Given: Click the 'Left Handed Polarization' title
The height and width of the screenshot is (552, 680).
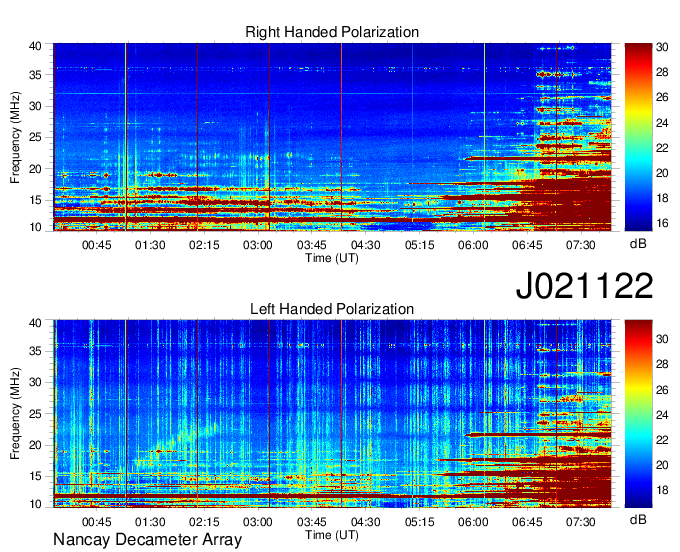Looking at the screenshot, I should pyautogui.click(x=332, y=309).
